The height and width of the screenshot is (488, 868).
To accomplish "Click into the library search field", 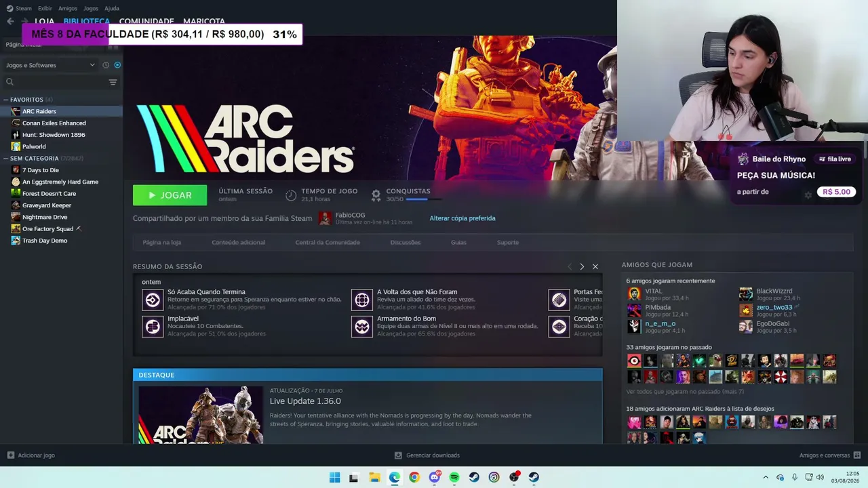I will pyautogui.click(x=60, y=82).
